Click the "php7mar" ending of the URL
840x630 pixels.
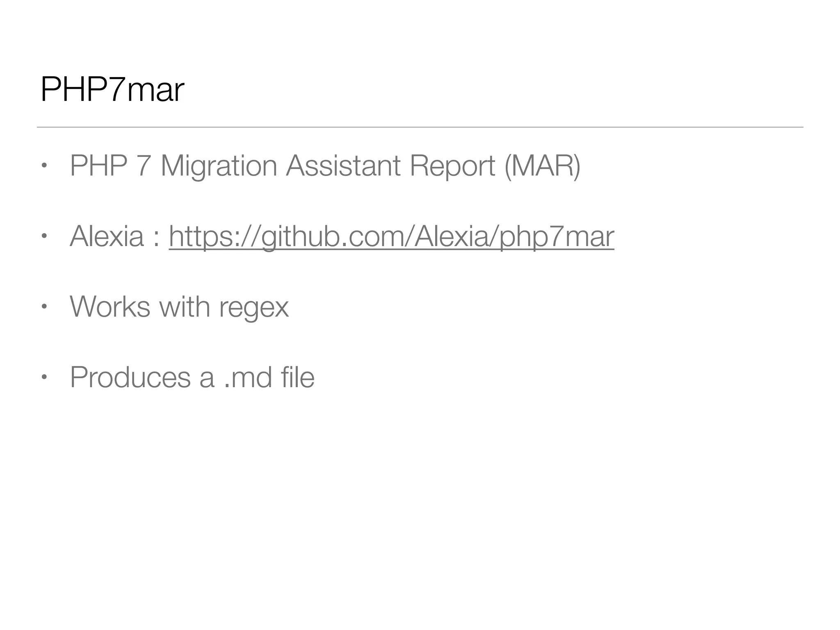point(557,237)
